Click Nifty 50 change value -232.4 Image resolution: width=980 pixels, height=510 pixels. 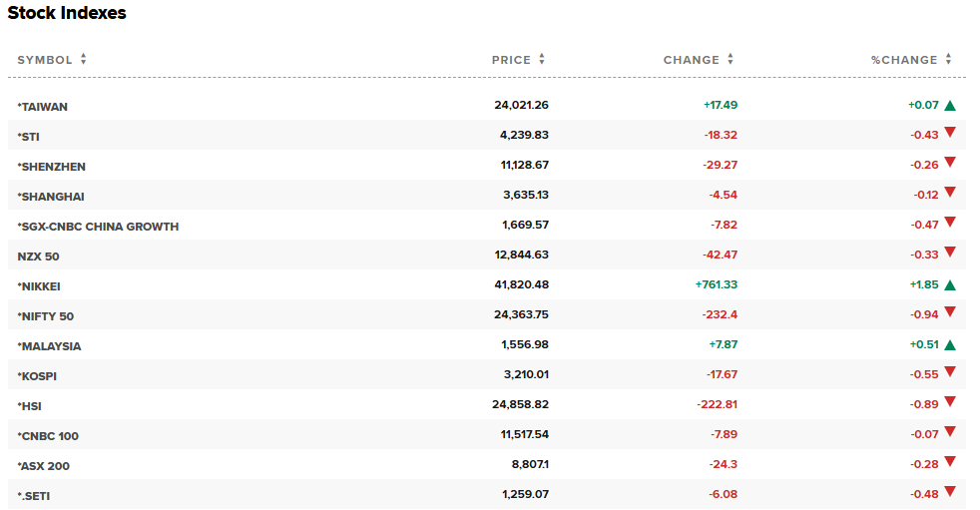pos(720,315)
